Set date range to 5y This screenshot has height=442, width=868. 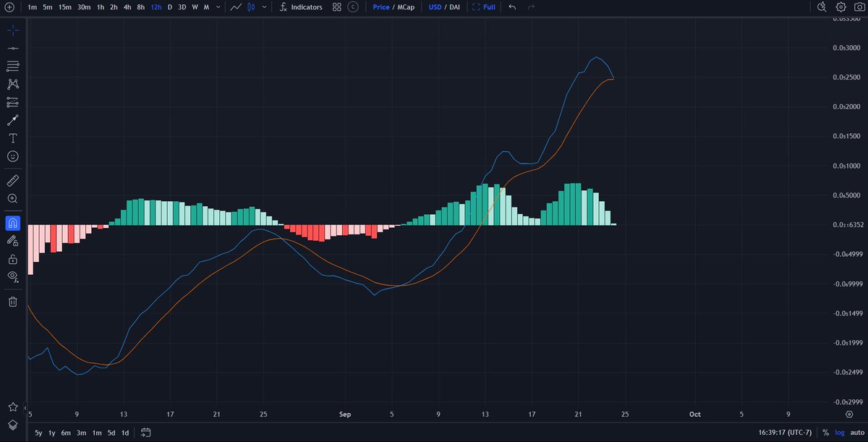click(x=39, y=433)
